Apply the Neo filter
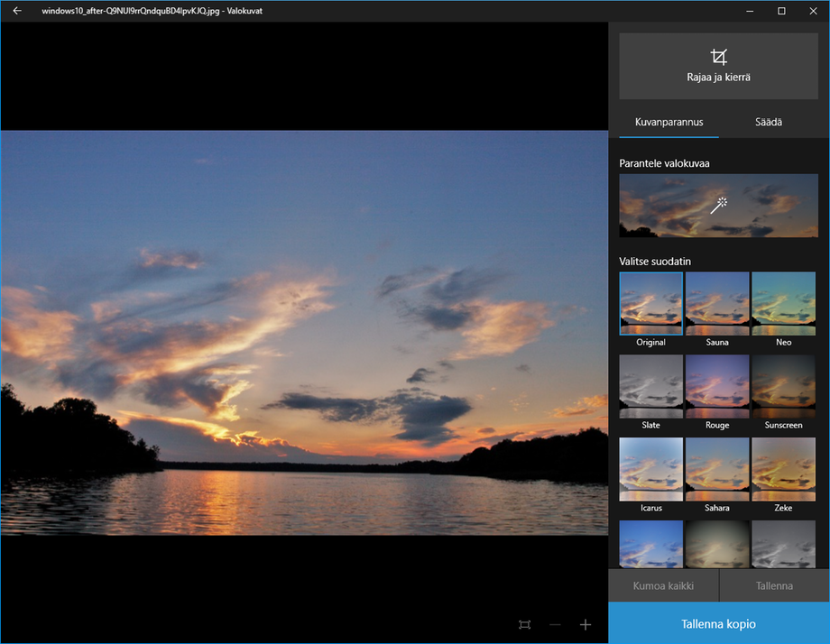The width and height of the screenshot is (830, 644). tap(783, 303)
